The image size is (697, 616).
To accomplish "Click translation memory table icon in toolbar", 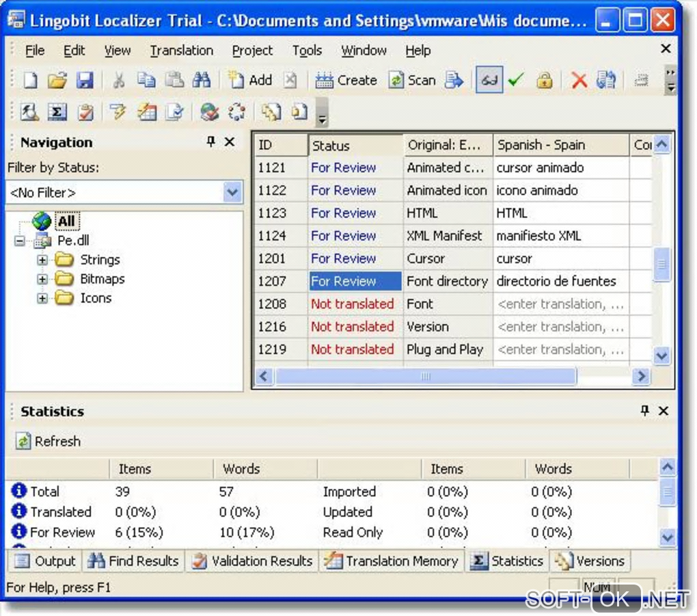I will 147,112.
